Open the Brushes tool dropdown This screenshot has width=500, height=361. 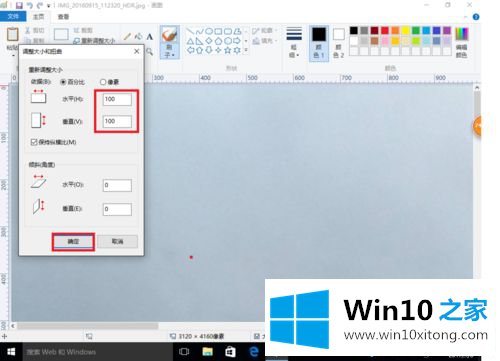point(170,55)
